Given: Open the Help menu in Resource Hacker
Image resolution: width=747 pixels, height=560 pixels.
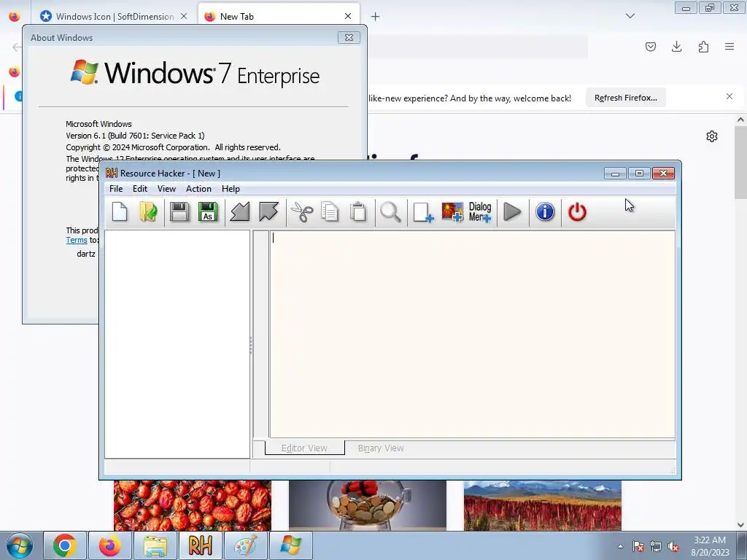Looking at the screenshot, I should 231,189.
